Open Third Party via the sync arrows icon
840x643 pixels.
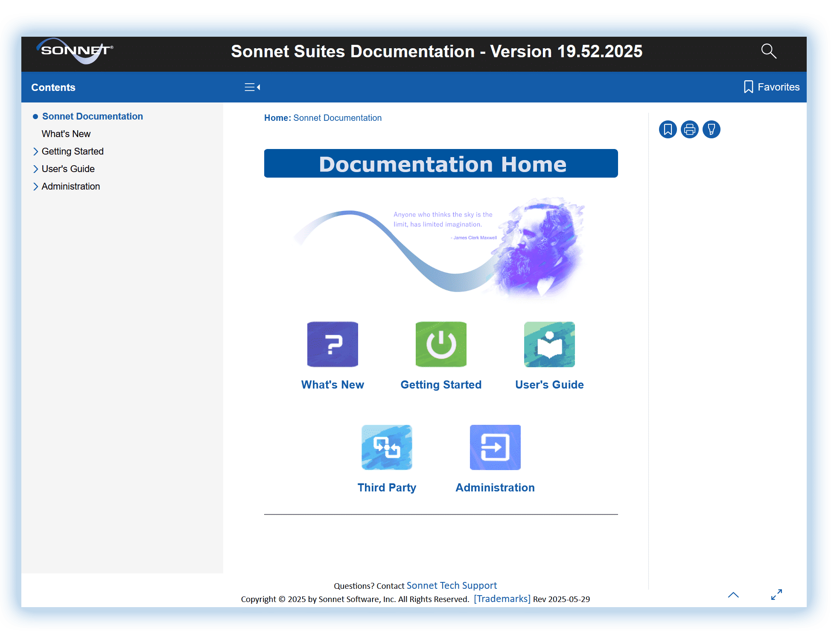click(x=386, y=447)
